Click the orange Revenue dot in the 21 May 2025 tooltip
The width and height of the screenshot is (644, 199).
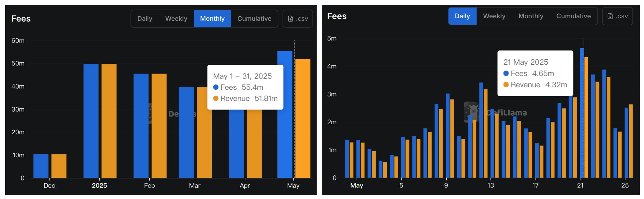tap(506, 85)
